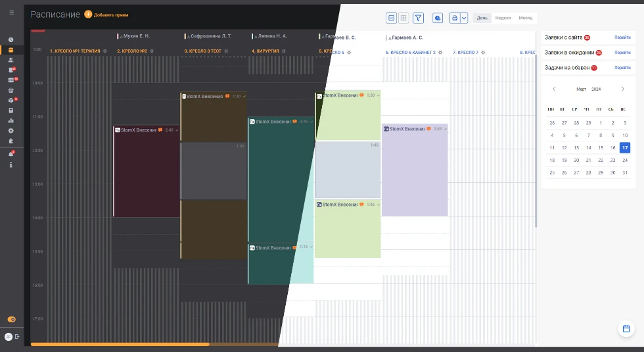
Task: Click the bar chart statistics sidebar icon
Action: click(11, 120)
